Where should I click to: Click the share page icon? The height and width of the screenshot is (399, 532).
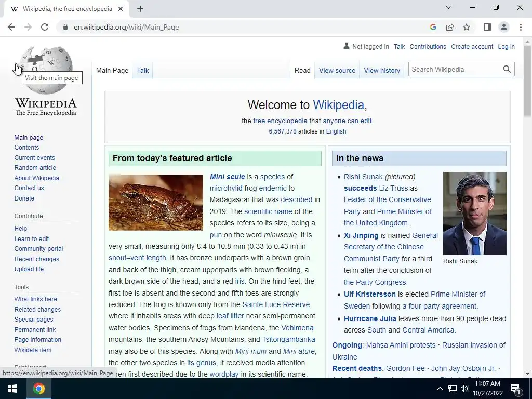450,27
